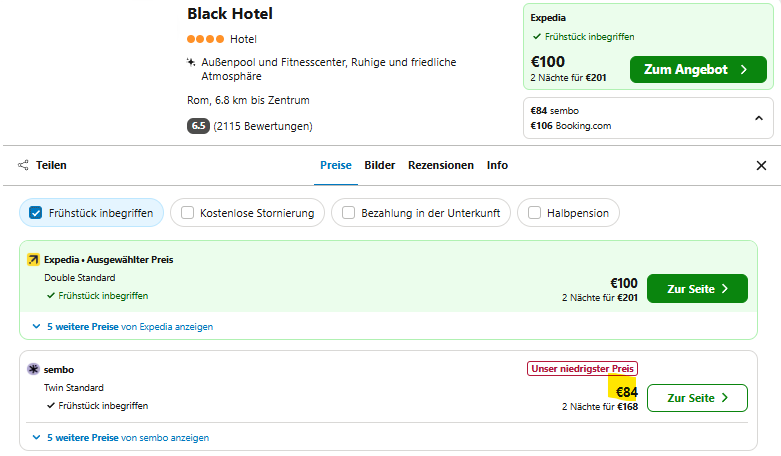Image resolution: width=781 pixels, height=456 pixels.
Task: Close the hotel details panel
Action: pyautogui.click(x=761, y=165)
